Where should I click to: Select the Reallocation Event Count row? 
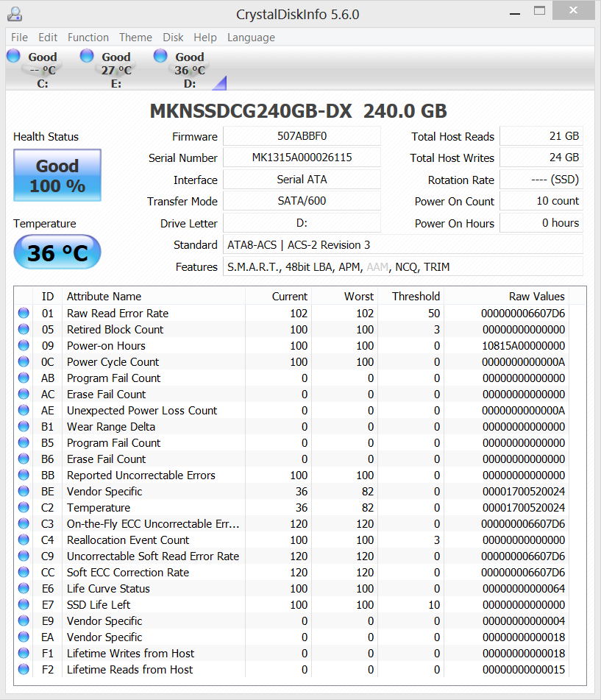click(x=128, y=540)
